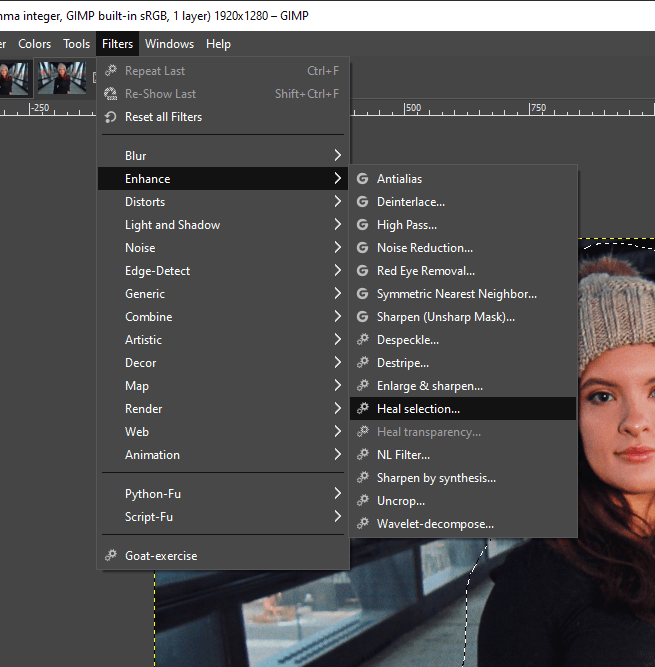Click the plug-in icon beside Sharpen by synthesis

click(362, 477)
